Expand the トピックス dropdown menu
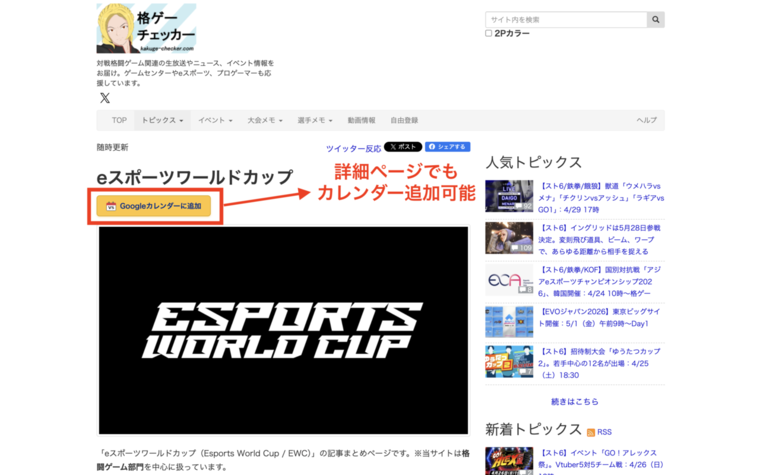 click(162, 120)
